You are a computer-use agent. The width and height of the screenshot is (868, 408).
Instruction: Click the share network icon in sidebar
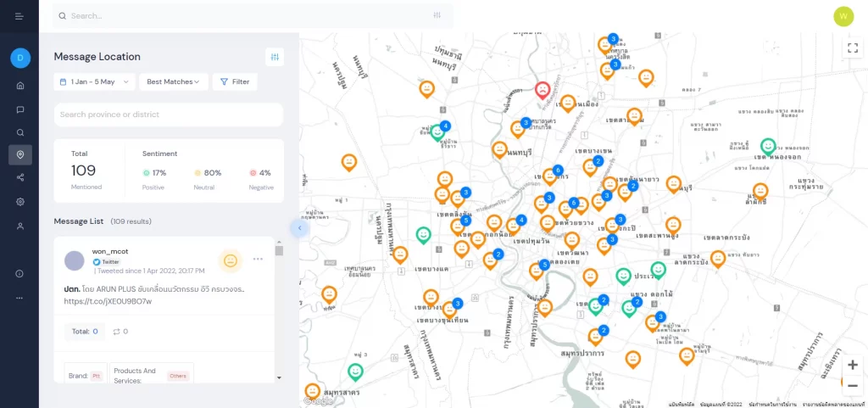(x=19, y=178)
